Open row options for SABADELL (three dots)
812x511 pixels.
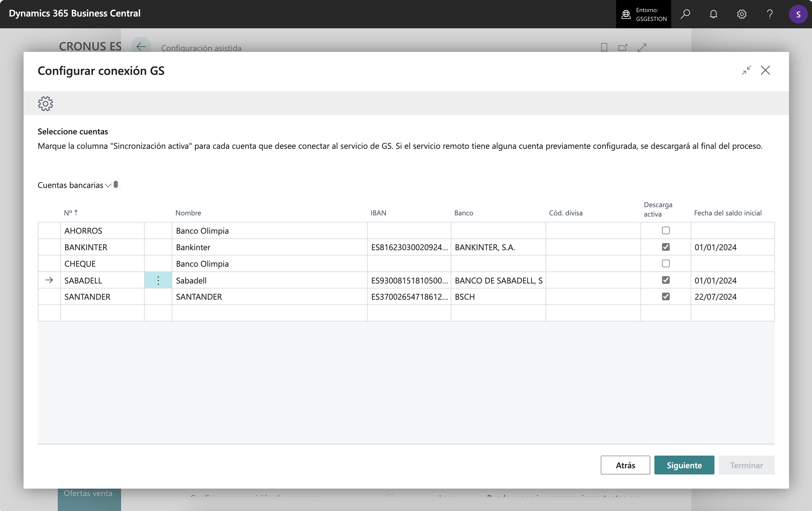(158, 280)
